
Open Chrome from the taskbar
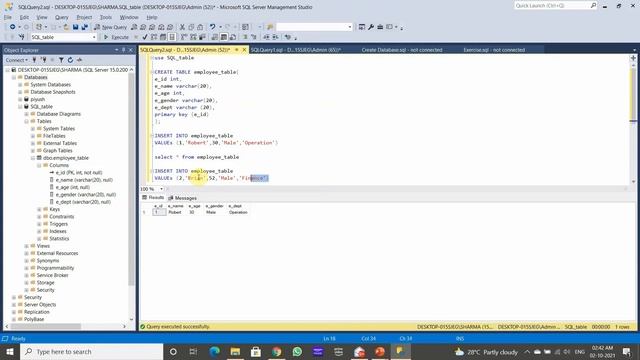(276, 351)
